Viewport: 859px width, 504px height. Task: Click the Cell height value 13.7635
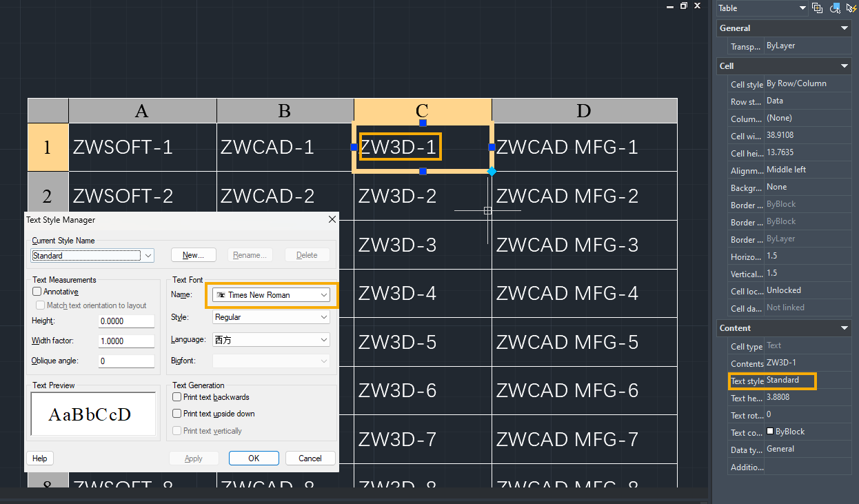click(x=807, y=152)
